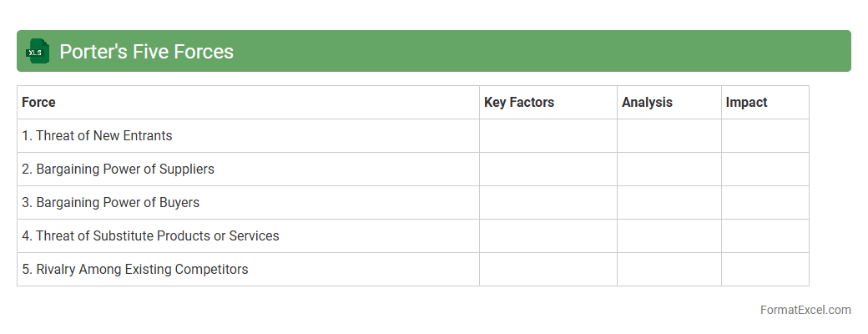Click Rivalry Among Existing Competitors cell

(134, 270)
